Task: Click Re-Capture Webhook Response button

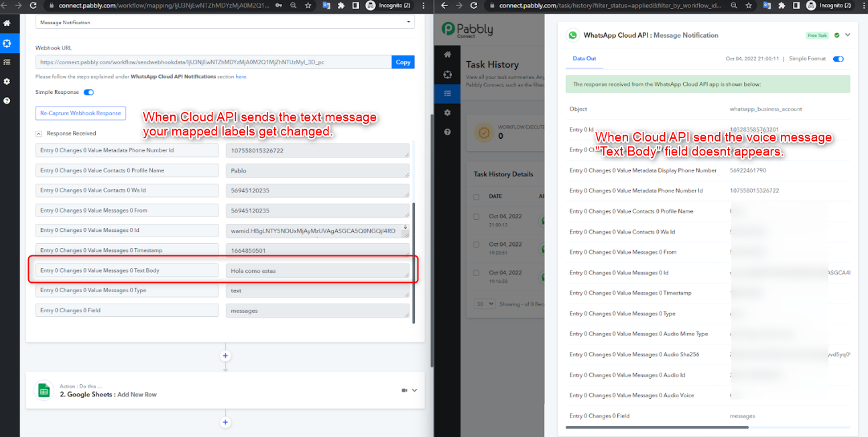Action: pyautogui.click(x=80, y=113)
